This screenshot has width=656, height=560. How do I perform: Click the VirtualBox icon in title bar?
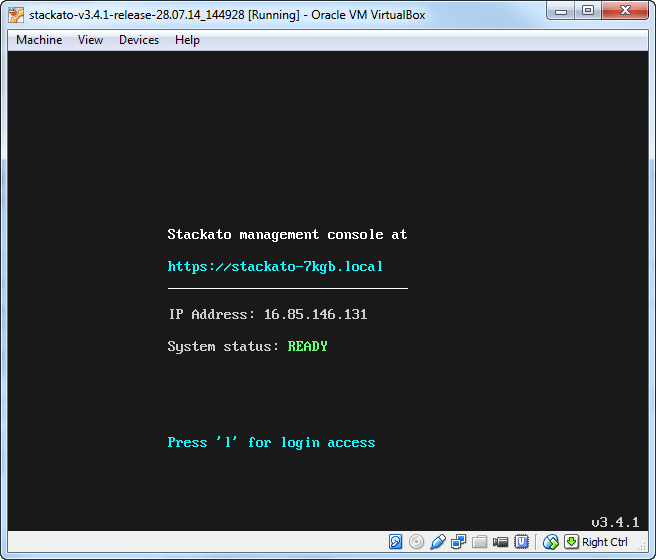16,15
